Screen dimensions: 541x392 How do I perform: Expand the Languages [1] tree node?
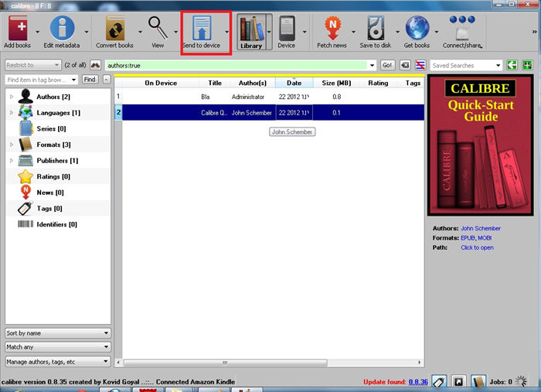[12, 112]
